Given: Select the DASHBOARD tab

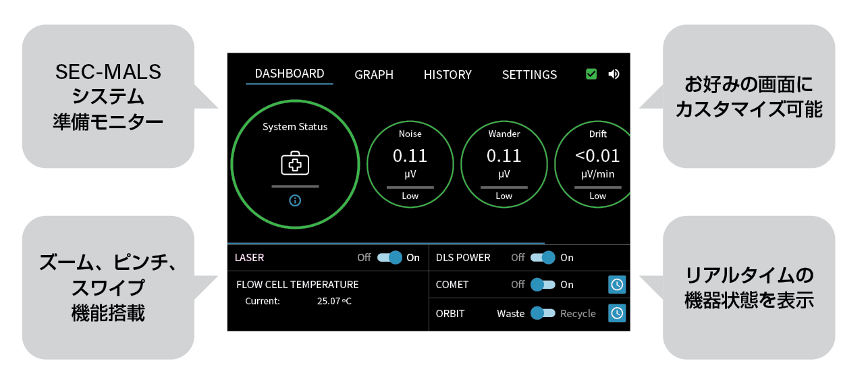Looking at the screenshot, I should click(x=290, y=74).
